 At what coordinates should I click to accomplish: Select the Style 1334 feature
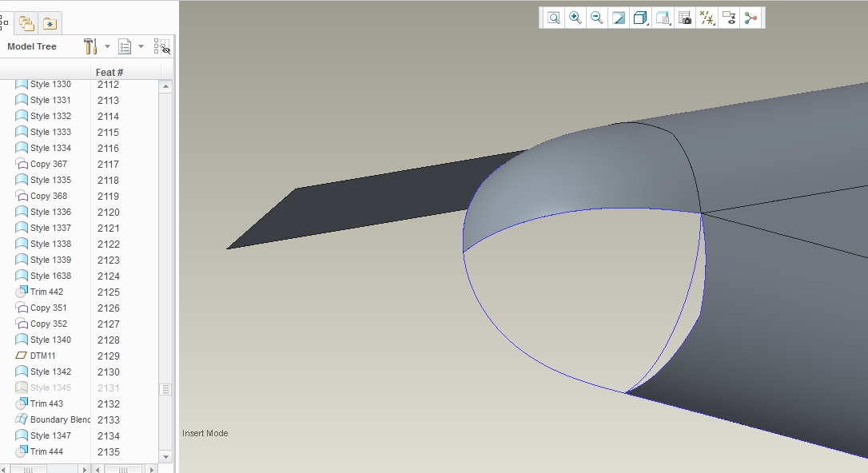50,149
